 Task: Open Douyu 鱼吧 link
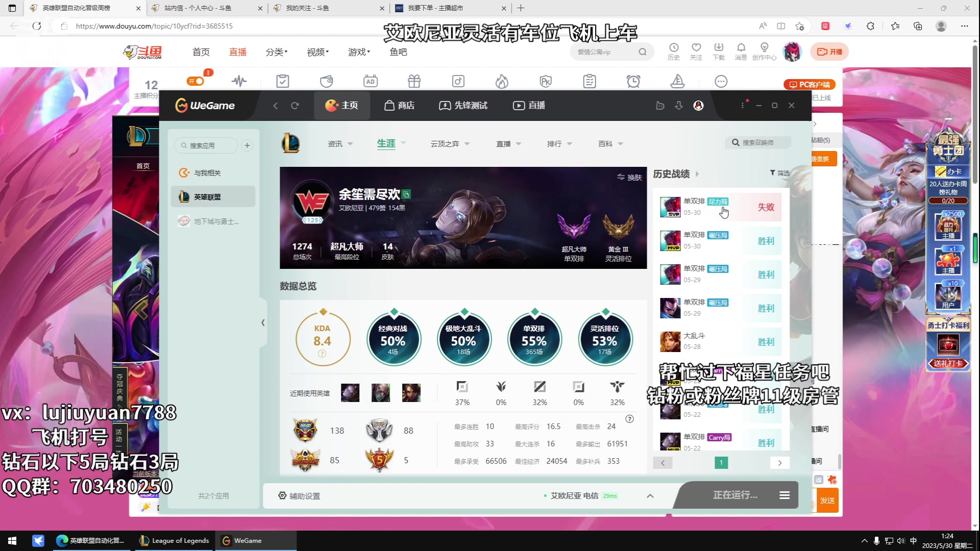coord(398,52)
